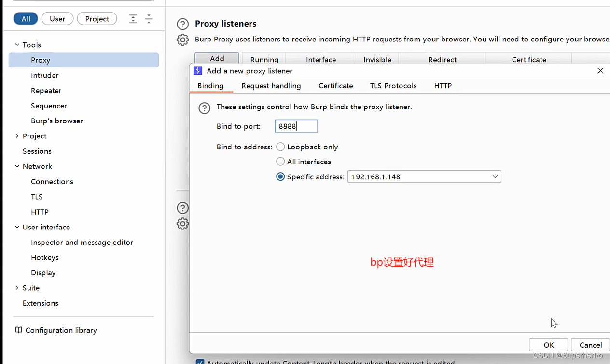Click Burp lightning logo in dialog title
Viewport: 610px width, 364px height.
(x=197, y=71)
